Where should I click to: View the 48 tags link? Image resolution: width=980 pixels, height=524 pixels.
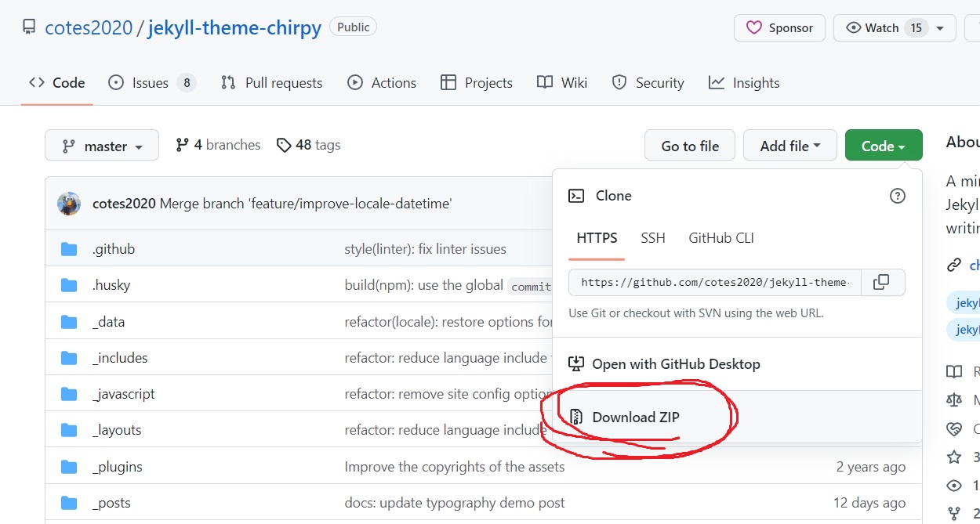pos(308,145)
